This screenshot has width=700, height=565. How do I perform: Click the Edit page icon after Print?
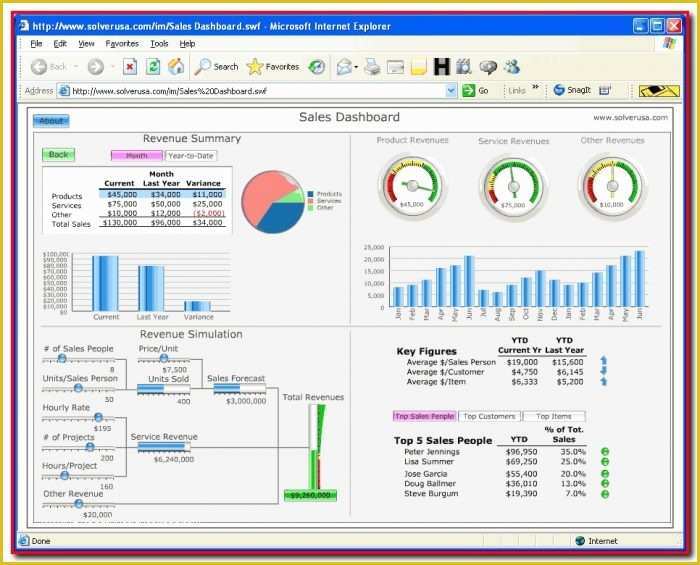(x=395, y=67)
